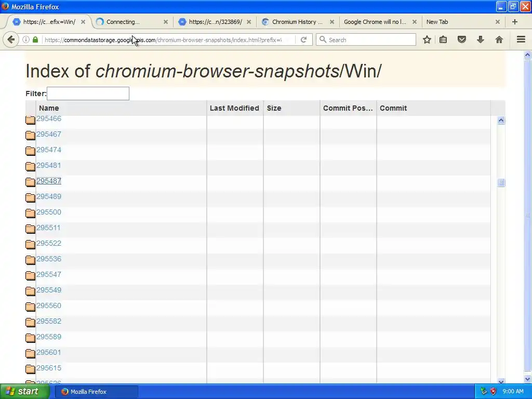
Task: Save page to Pocket icon
Action: click(x=462, y=39)
